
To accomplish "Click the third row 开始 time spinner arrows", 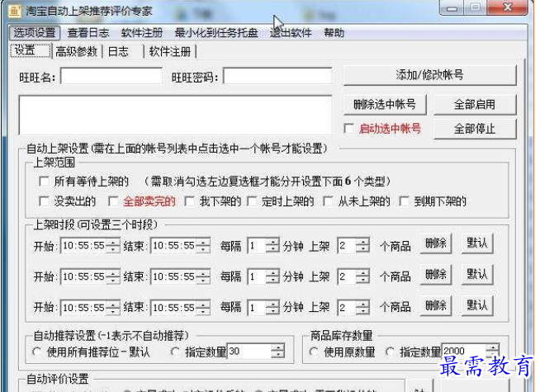I will tap(113, 307).
